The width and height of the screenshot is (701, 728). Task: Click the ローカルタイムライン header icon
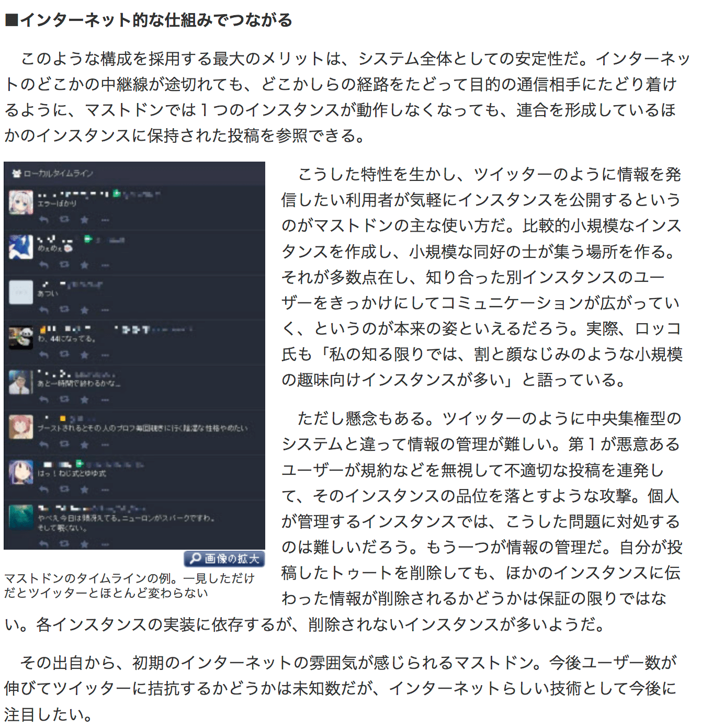pyautogui.click(x=16, y=173)
